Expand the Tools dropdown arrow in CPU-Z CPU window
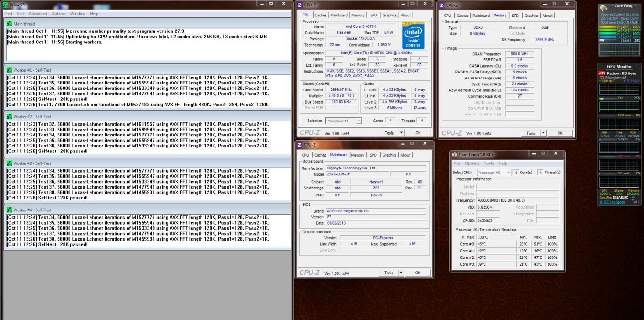The height and width of the screenshot is (320, 644). click(x=402, y=133)
